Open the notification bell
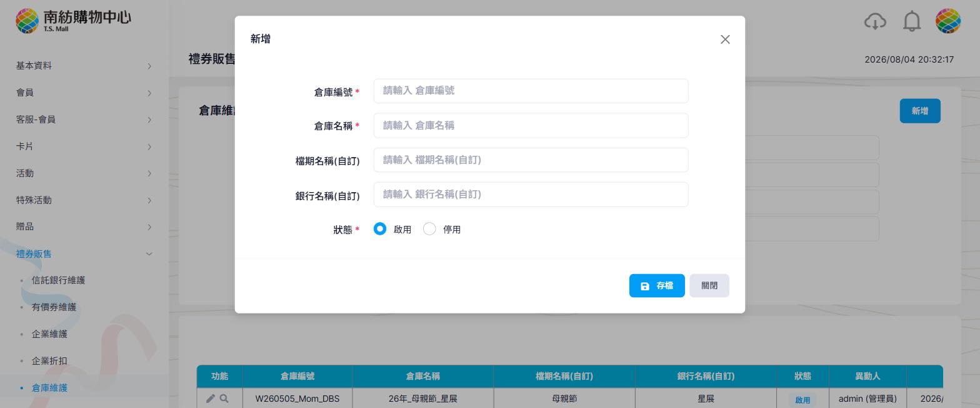The width and height of the screenshot is (980, 408). 912,21
